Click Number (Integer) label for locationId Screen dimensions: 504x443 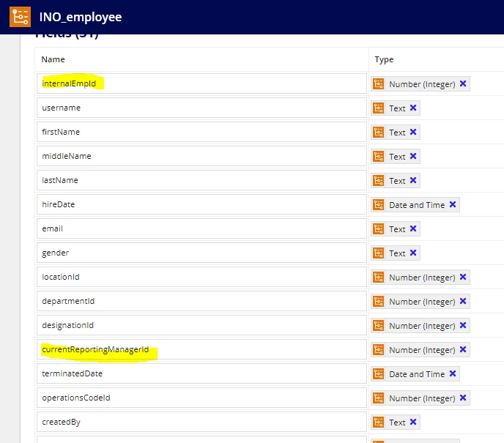(x=422, y=278)
